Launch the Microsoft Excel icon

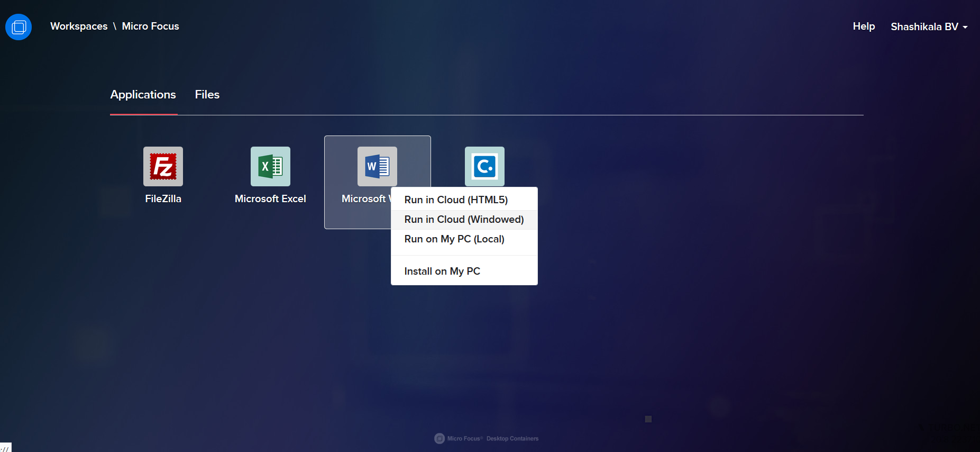270,166
